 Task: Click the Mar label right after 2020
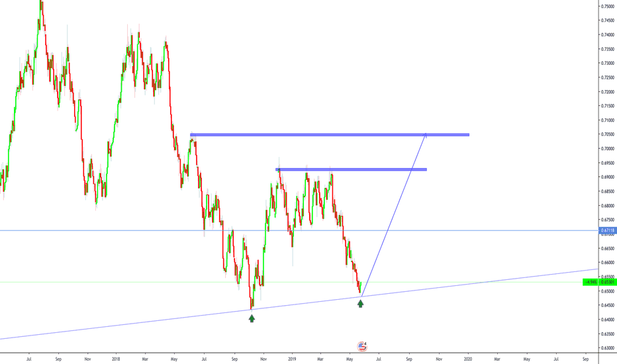(x=497, y=359)
